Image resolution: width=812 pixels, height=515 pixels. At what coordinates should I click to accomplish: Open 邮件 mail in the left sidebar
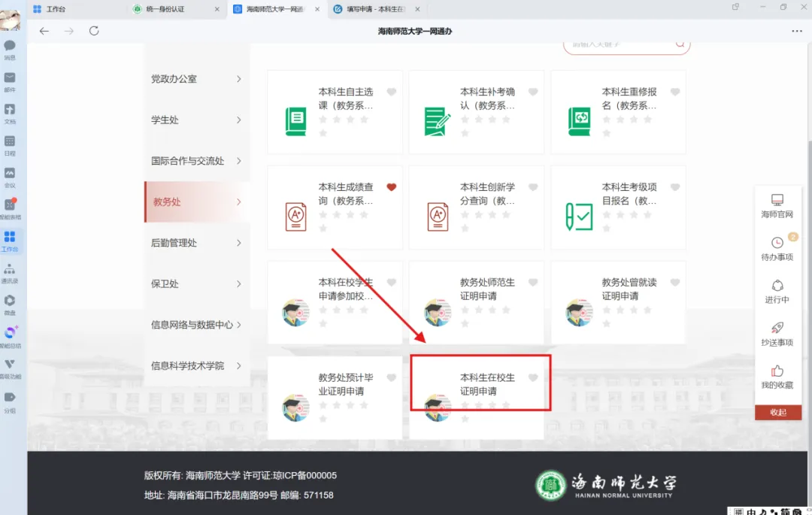(9, 82)
